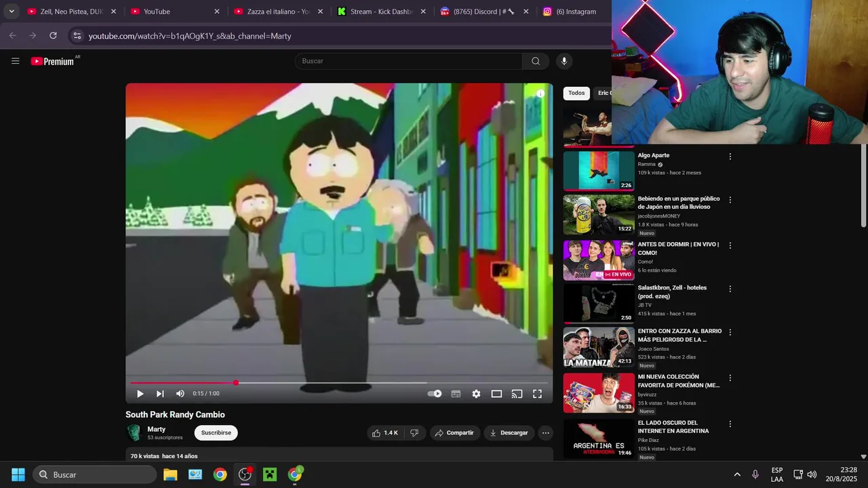Select the Todos filter chip
Image resolution: width=868 pixels, height=488 pixels.
[576, 93]
